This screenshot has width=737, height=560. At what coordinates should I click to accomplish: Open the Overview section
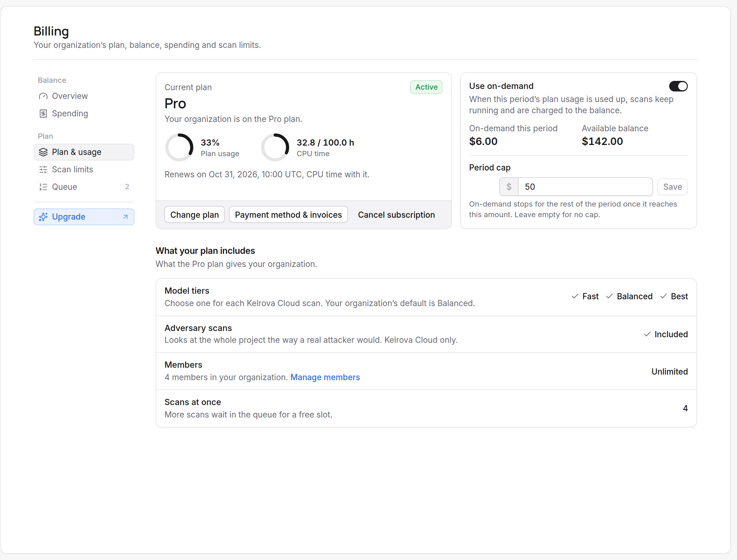(x=84, y=96)
